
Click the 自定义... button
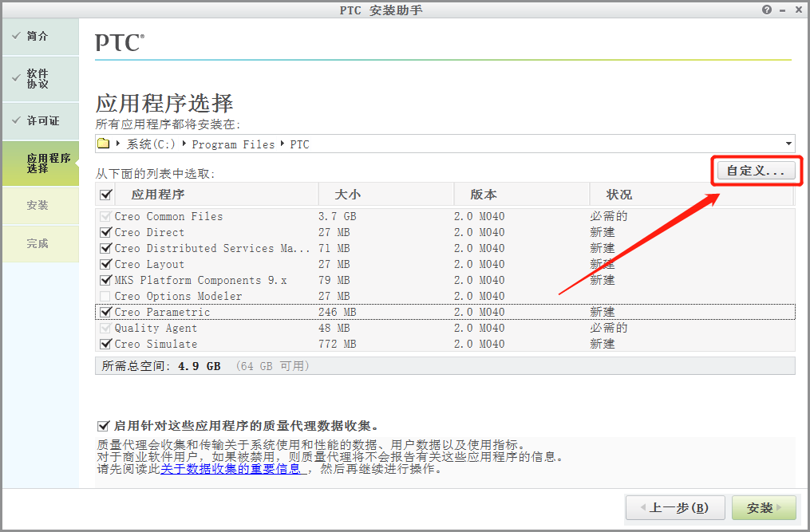point(756,171)
